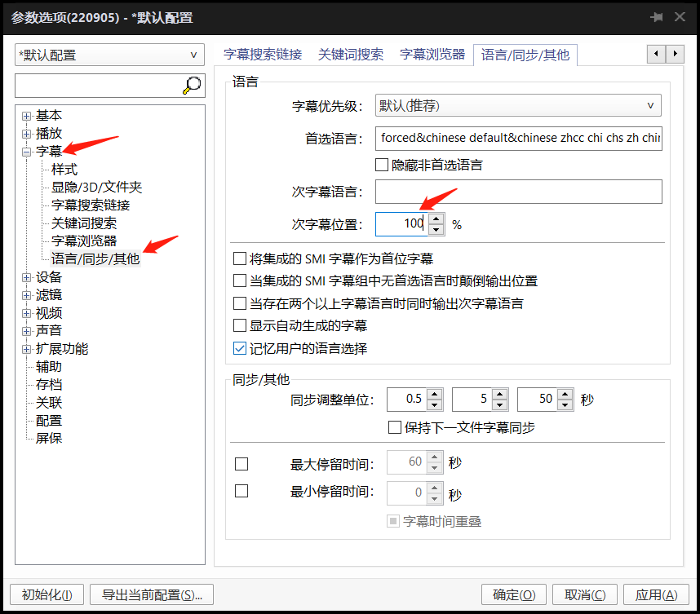Increase the 0.5 sync unit spinner
This screenshot has width=700, height=614.
tap(434, 394)
